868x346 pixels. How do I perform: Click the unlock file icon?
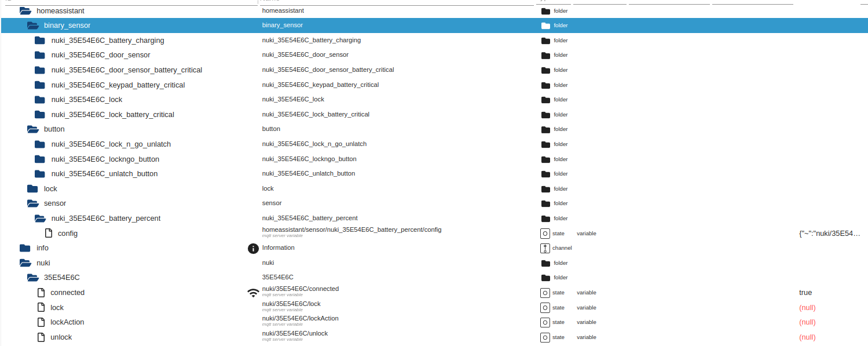click(41, 337)
